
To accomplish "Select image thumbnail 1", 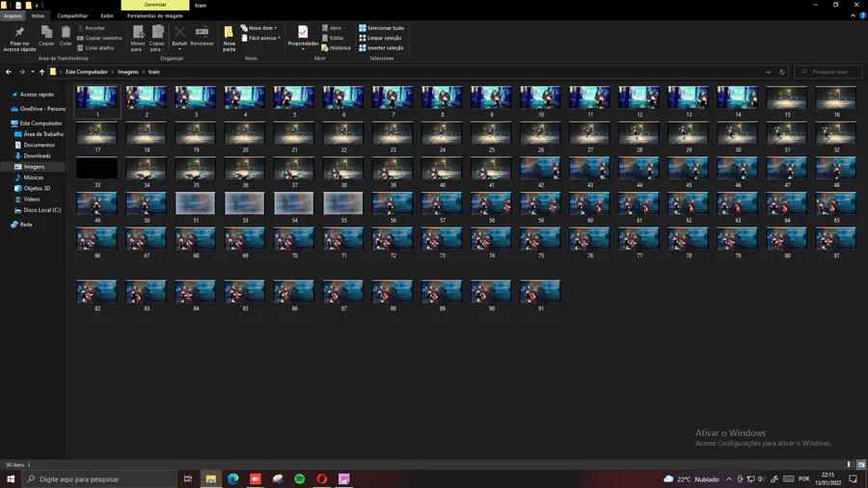I will (96, 101).
